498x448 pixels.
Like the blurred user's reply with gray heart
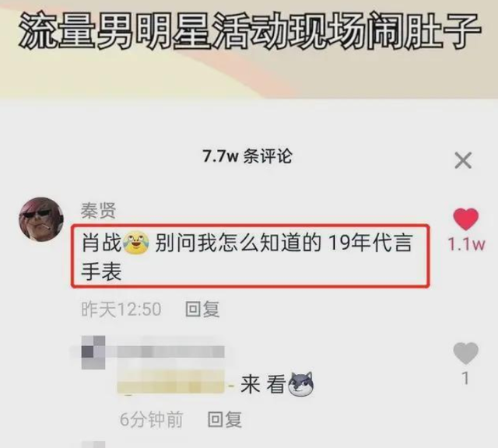point(465,353)
